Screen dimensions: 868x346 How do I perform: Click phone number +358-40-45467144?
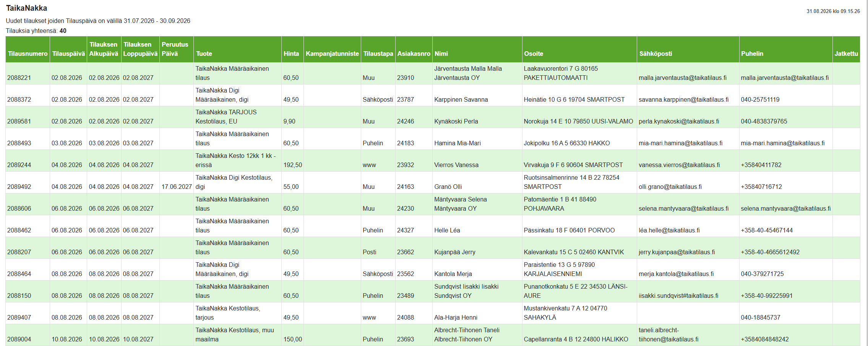coord(767,230)
